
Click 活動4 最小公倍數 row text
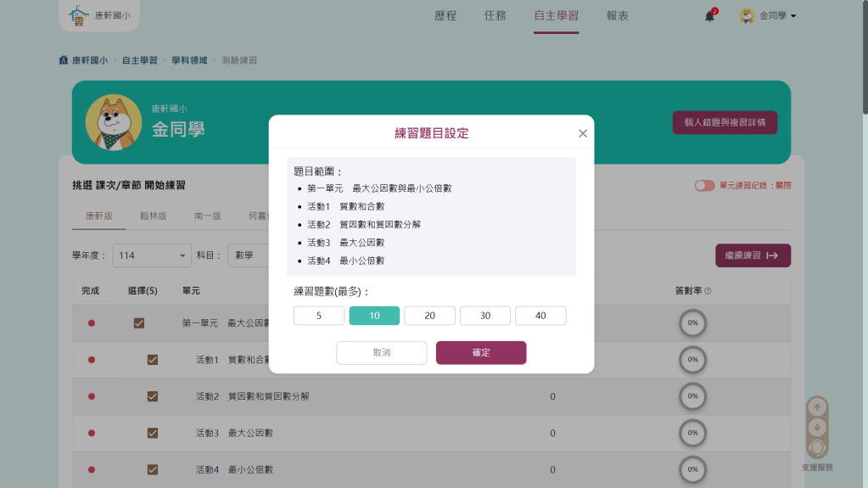pos(234,469)
